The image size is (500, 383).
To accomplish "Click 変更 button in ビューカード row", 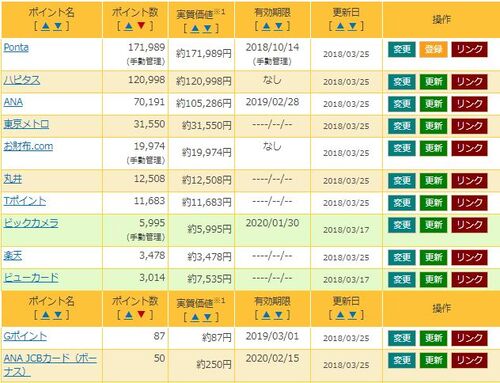I will click(402, 279).
